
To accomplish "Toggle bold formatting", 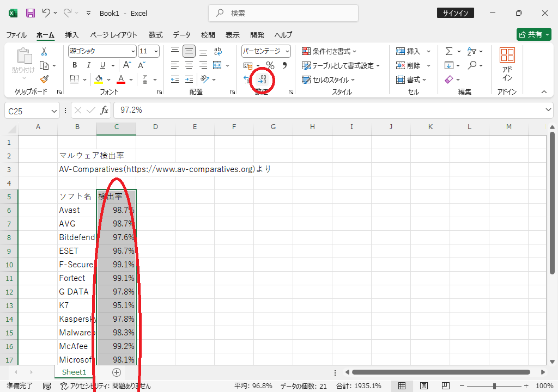I will pos(75,65).
